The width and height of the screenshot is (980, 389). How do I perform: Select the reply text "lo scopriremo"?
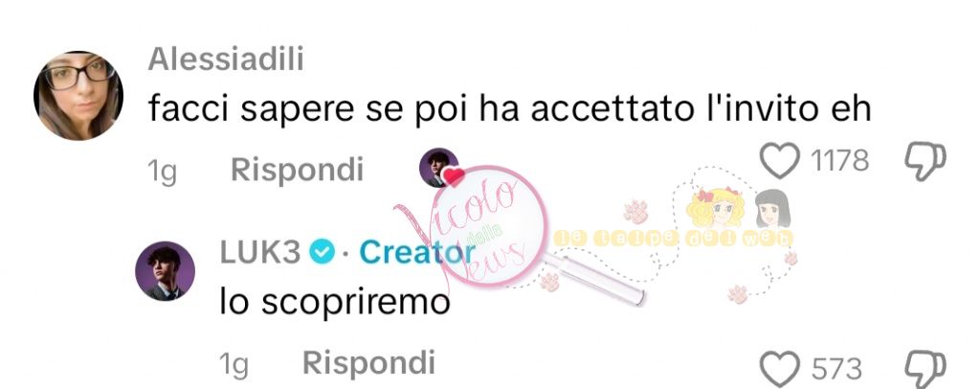[x=335, y=302]
